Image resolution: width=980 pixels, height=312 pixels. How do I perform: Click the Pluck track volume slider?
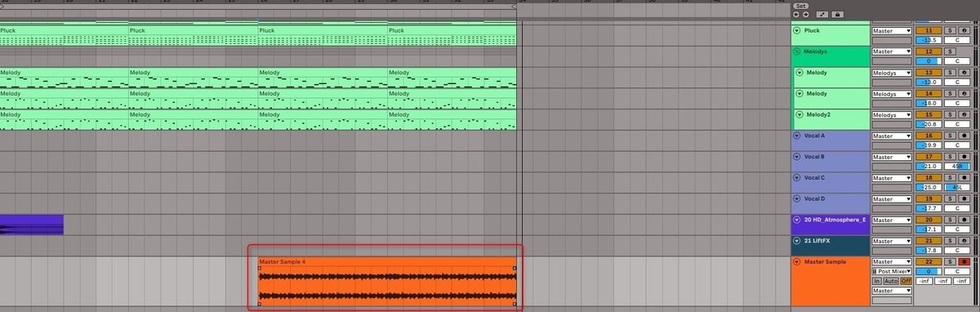(929, 40)
